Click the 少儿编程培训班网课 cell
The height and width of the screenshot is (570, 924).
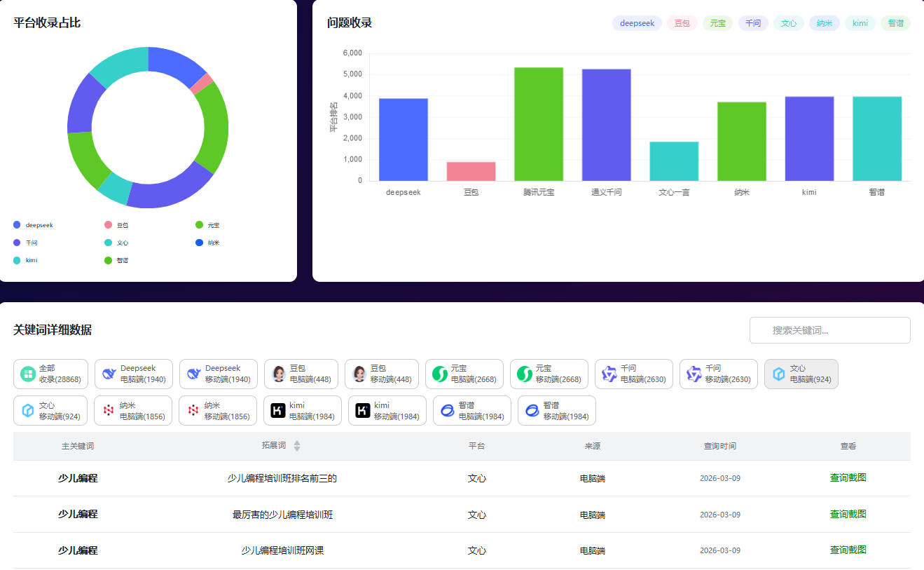(282, 550)
